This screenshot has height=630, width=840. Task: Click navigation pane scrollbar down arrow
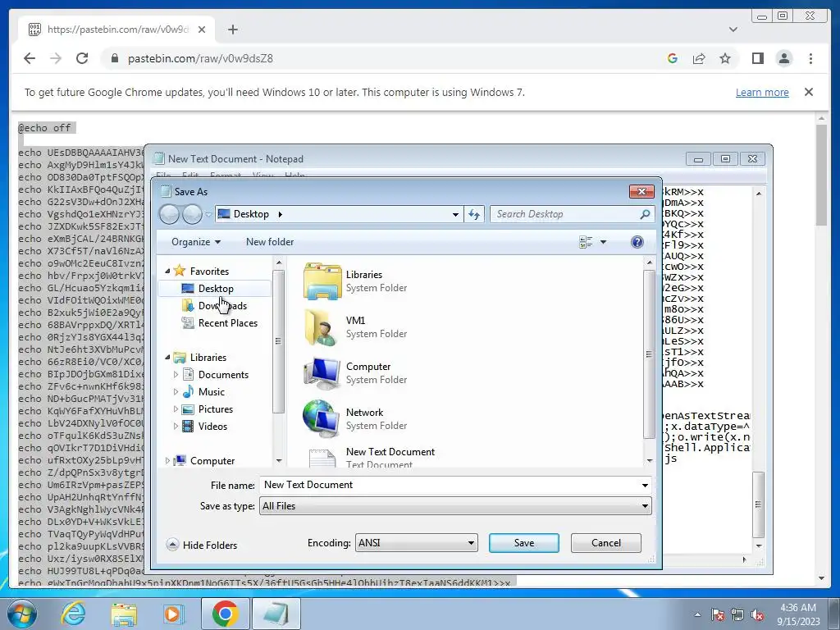(x=279, y=461)
